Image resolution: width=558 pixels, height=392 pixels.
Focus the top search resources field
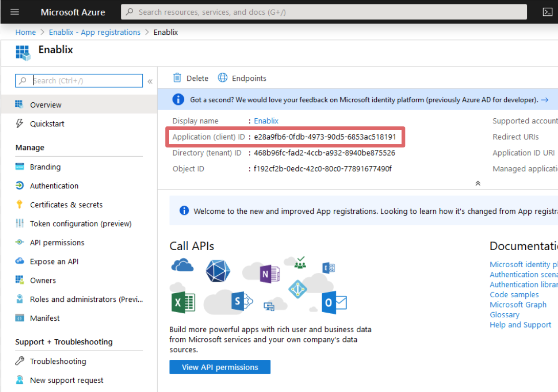[x=324, y=12]
